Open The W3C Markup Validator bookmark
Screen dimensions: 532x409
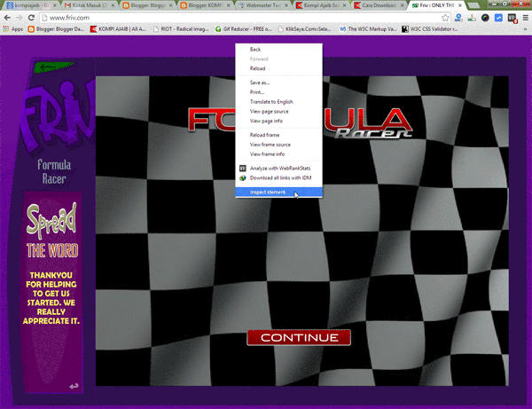(x=368, y=29)
